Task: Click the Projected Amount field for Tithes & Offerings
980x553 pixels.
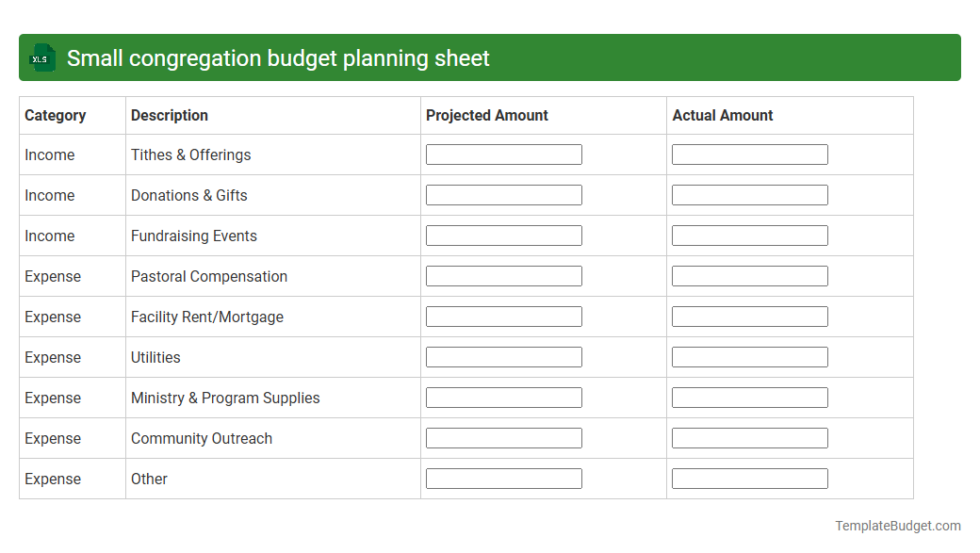Action: 503,154
